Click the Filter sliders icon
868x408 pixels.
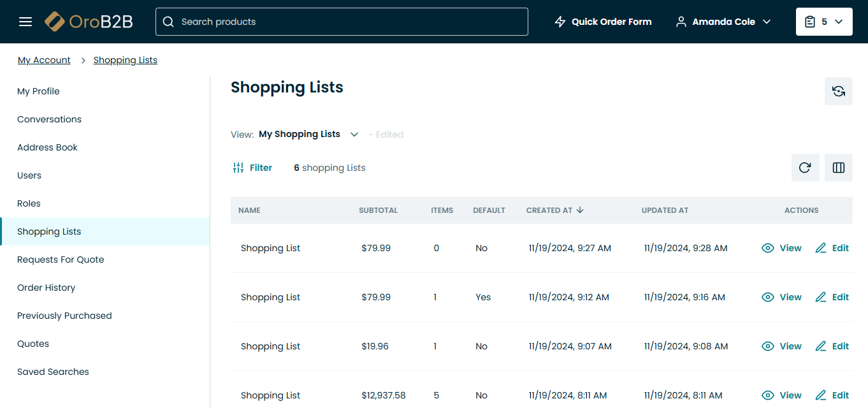point(238,168)
